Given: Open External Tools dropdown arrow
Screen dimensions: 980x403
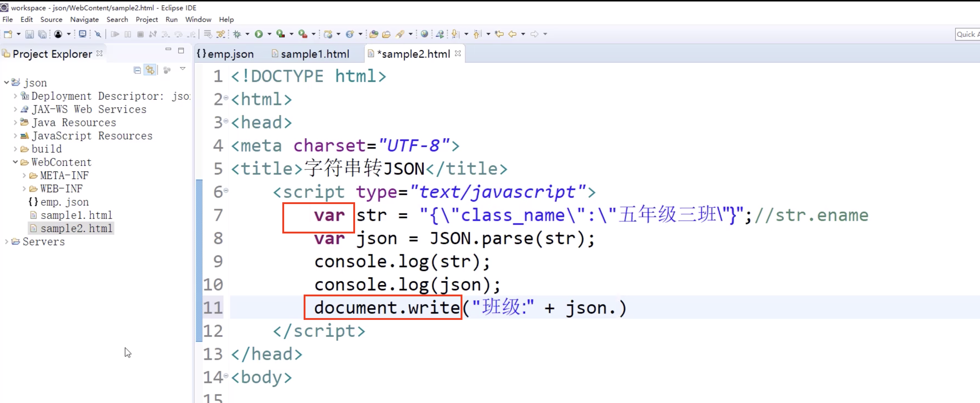Looking at the screenshot, I should 314,34.
